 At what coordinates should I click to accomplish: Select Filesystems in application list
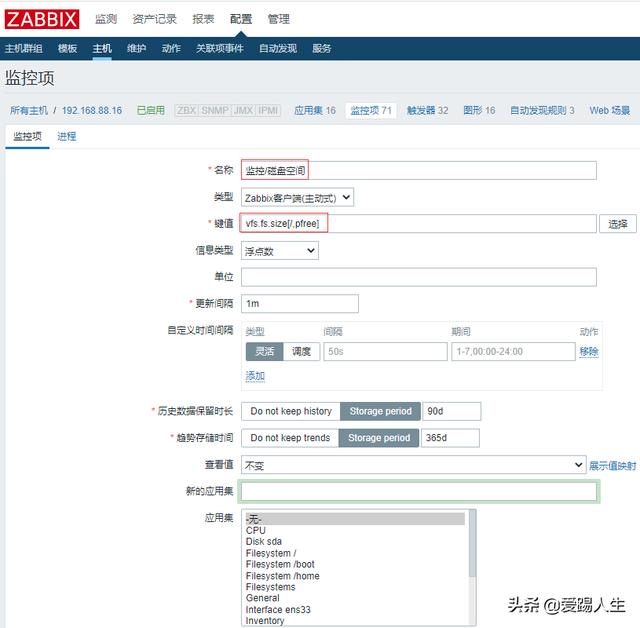tap(355, 587)
